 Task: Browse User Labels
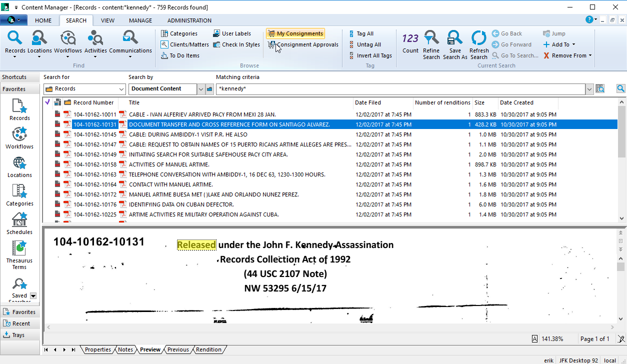click(x=231, y=33)
